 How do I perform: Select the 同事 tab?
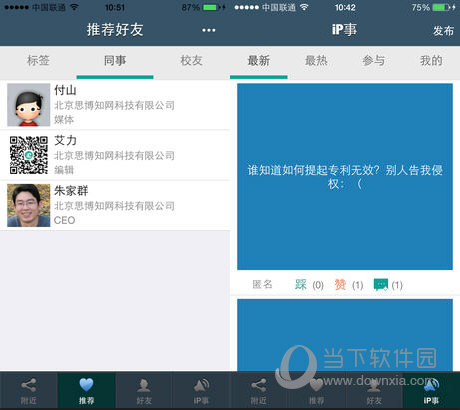pos(115,61)
